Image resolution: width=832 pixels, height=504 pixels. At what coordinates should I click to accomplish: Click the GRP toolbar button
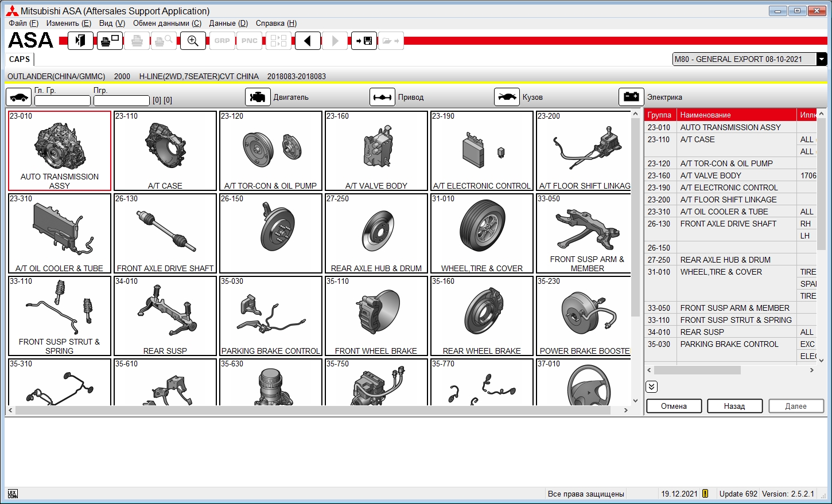pyautogui.click(x=222, y=41)
